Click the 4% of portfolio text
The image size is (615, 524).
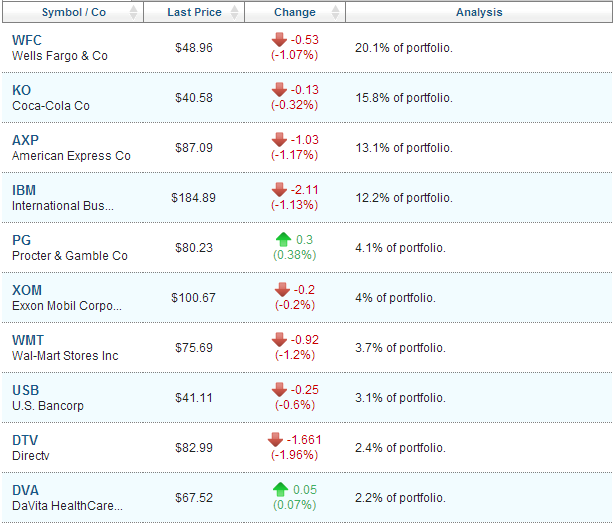point(395,298)
